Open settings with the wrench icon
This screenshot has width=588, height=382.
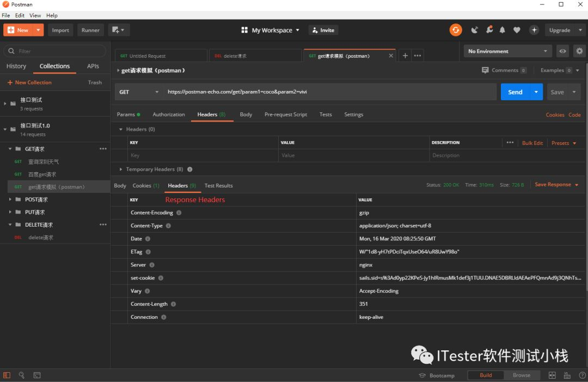point(489,30)
